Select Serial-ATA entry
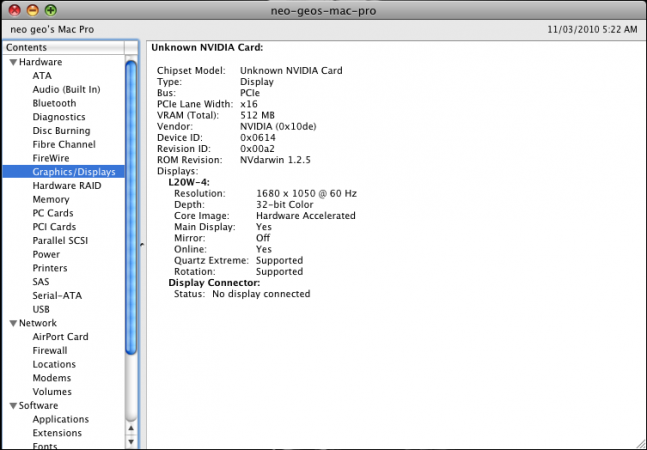The height and width of the screenshot is (450, 647). 57,296
